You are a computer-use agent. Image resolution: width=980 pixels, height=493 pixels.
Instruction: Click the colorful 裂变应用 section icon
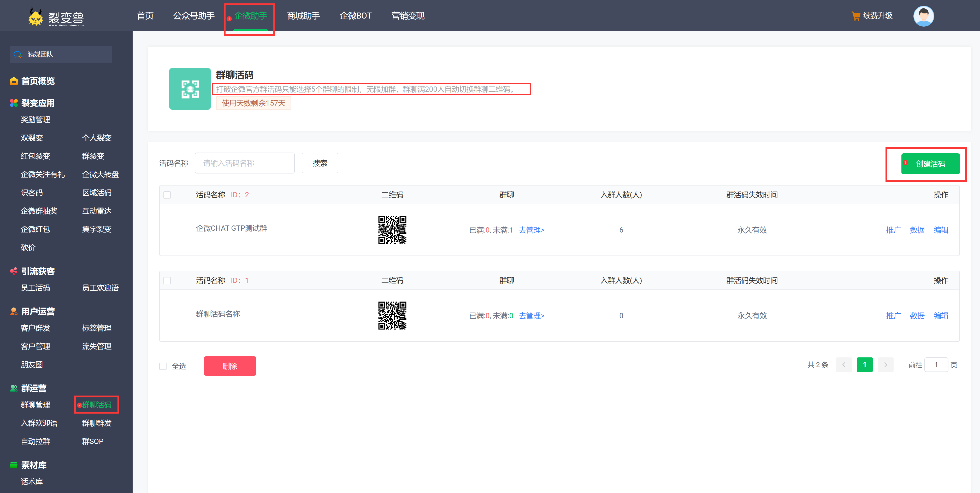click(x=14, y=102)
